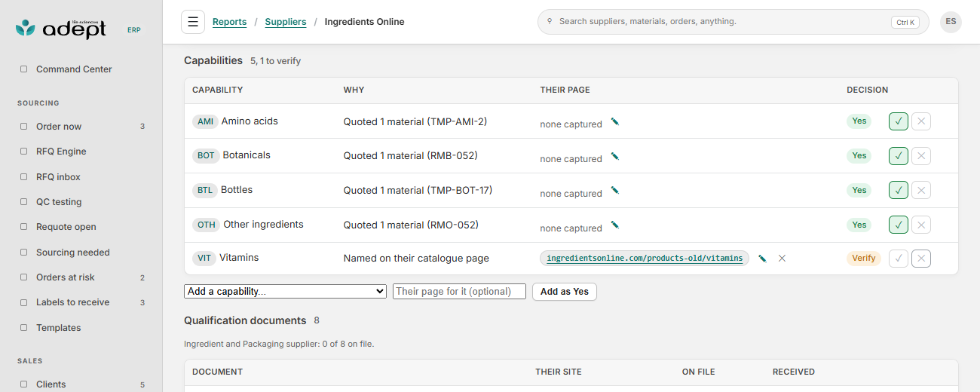The image size is (980, 392).
Task: Edit the Vitamins page link
Action: point(762,259)
